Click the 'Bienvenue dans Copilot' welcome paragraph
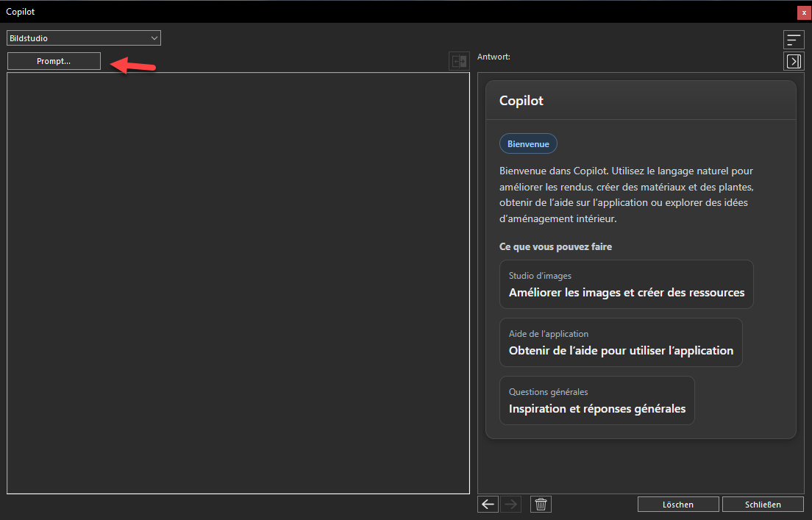Image resolution: width=812 pixels, height=520 pixels. click(627, 195)
